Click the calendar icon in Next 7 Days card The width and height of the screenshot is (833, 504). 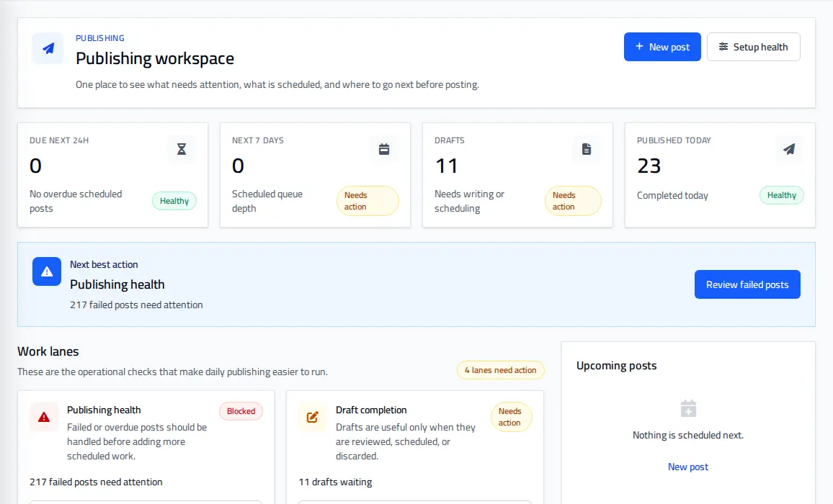click(384, 149)
